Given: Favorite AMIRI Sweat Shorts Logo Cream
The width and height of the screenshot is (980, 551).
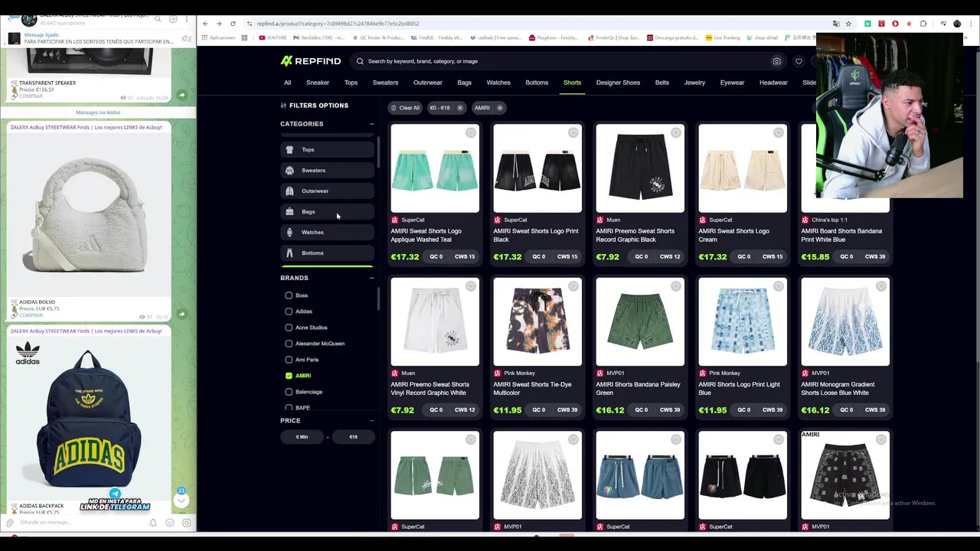Looking at the screenshot, I should (x=779, y=133).
